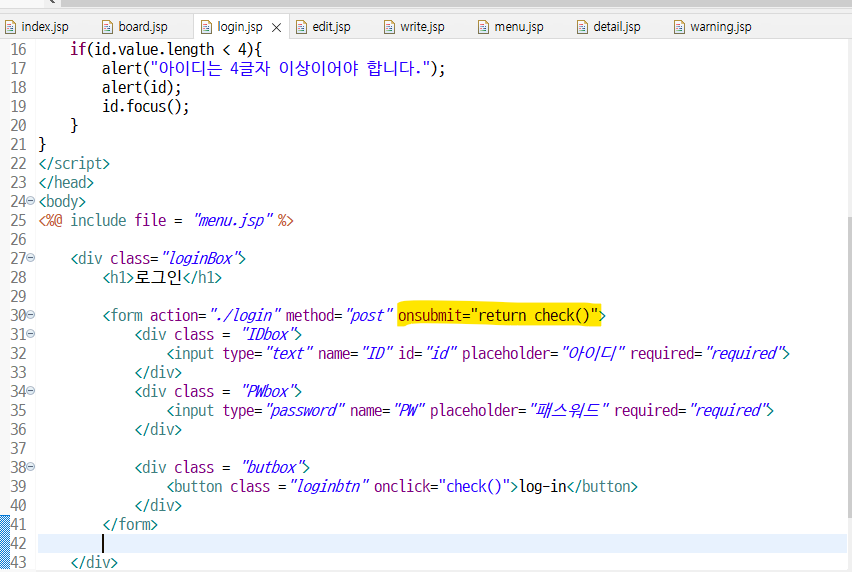852x572 pixels.
Task: Click the "PWbox" class value on line 34
Action: [x=267, y=391]
